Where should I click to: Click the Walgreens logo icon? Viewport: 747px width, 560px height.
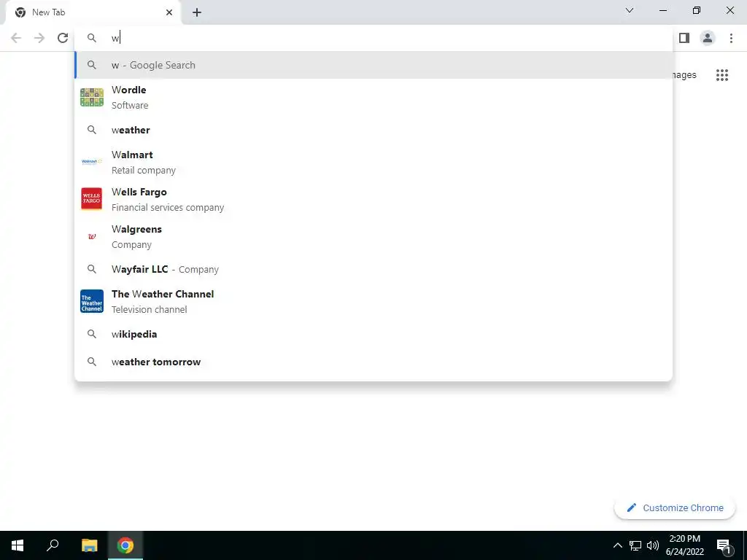(x=92, y=236)
